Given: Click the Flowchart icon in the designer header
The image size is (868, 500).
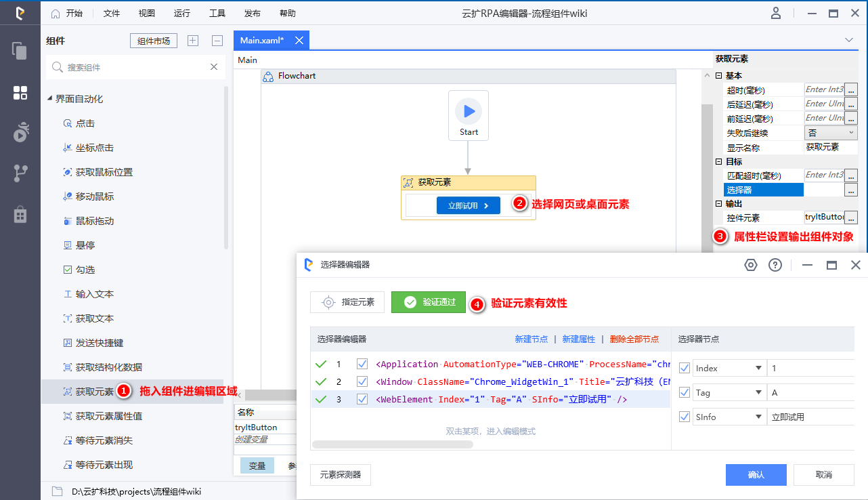Looking at the screenshot, I should coord(268,76).
